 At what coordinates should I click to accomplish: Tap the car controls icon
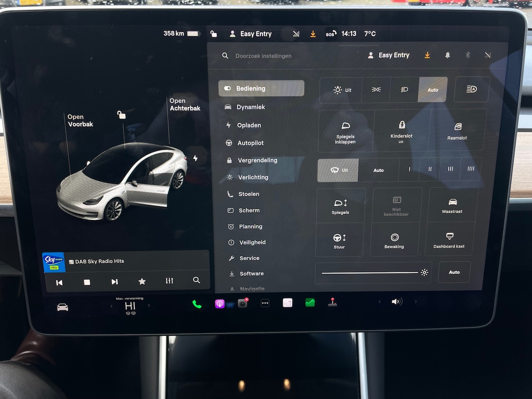(x=63, y=307)
